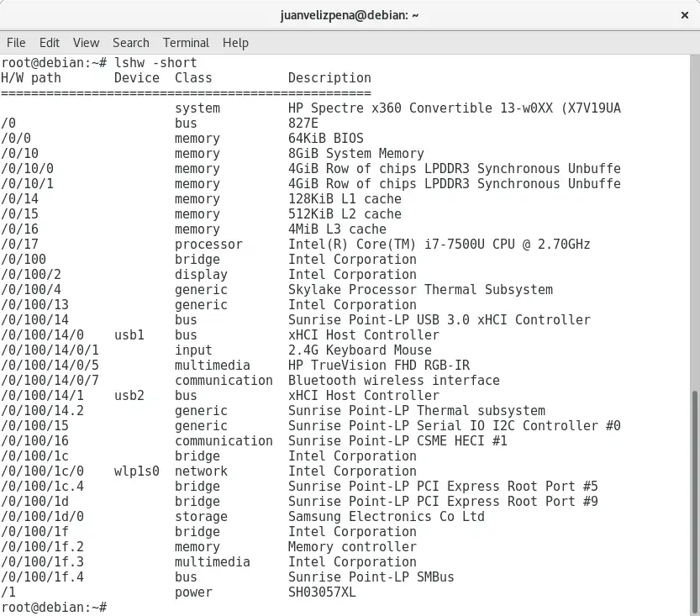Click the usb2 device name

point(129,396)
